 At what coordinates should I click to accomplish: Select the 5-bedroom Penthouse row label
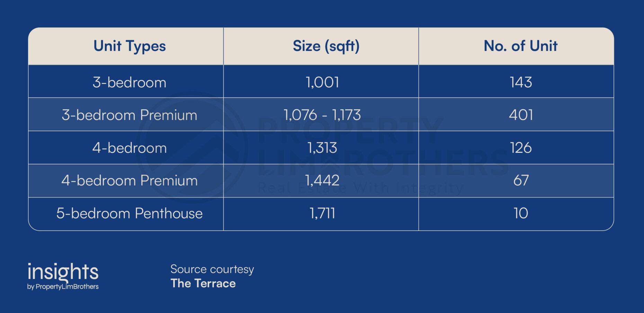129,213
